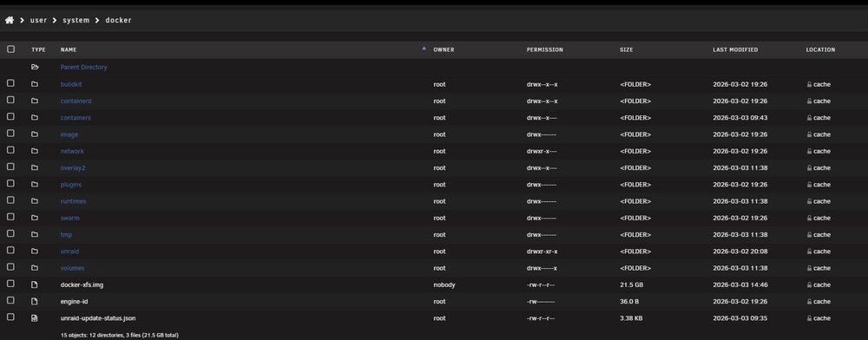Select the docker-xfs.img file name
Image resolution: width=868 pixels, height=340 pixels.
82,284
